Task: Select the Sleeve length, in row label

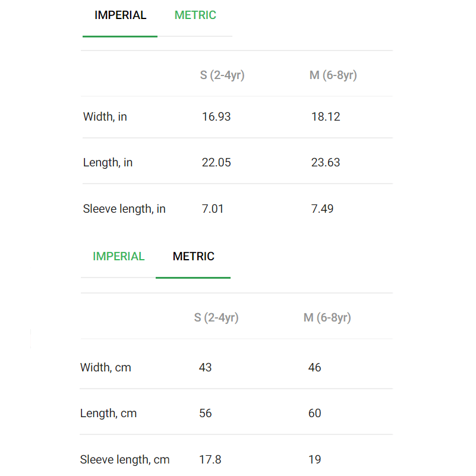Action: 124,209
